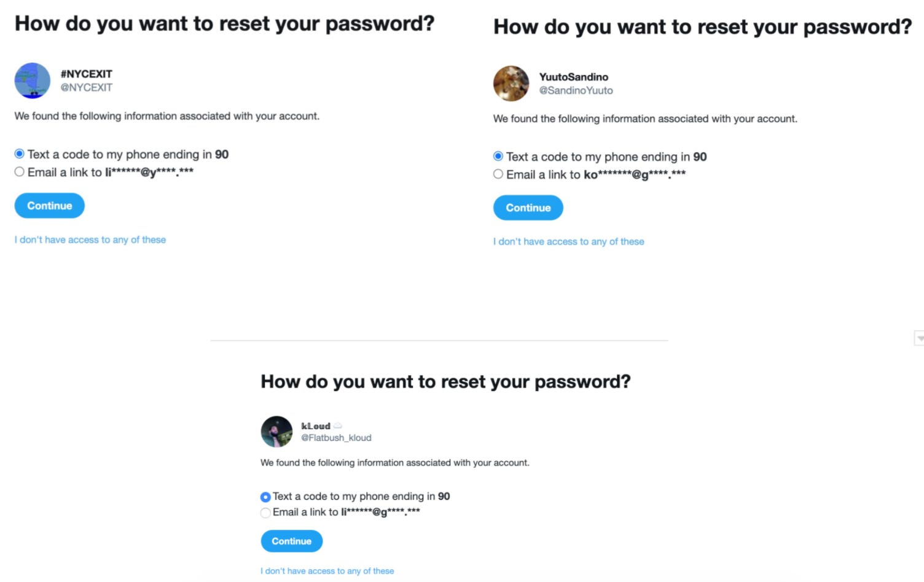Select 'Email a link to li******@g****.***' for kLoud

[265, 513]
